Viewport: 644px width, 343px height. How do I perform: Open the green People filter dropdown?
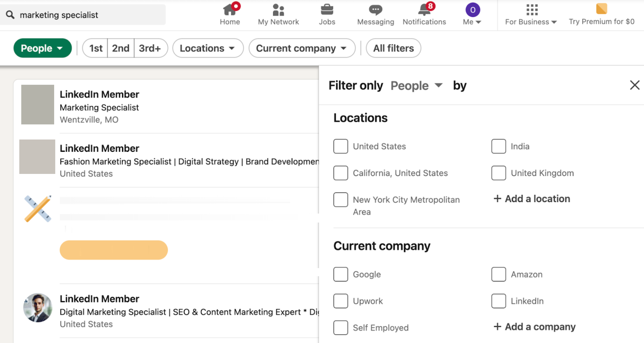(43, 48)
